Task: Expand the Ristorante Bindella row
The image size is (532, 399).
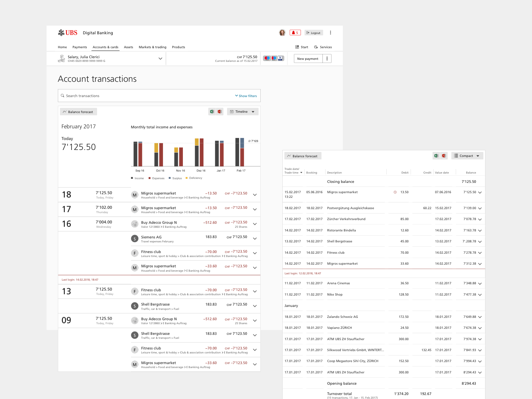Action: click(480, 230)
